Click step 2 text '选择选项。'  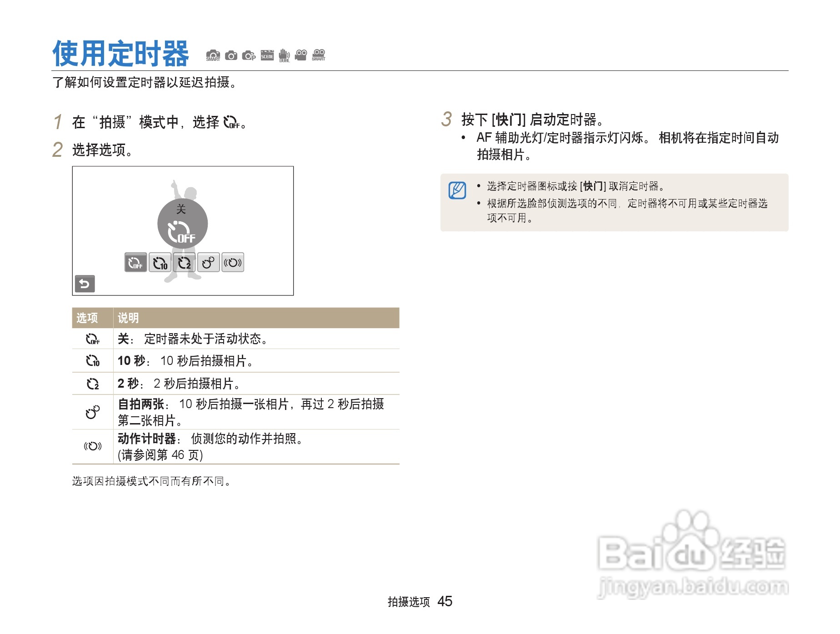pyautogui.click(x=103, y=150)
